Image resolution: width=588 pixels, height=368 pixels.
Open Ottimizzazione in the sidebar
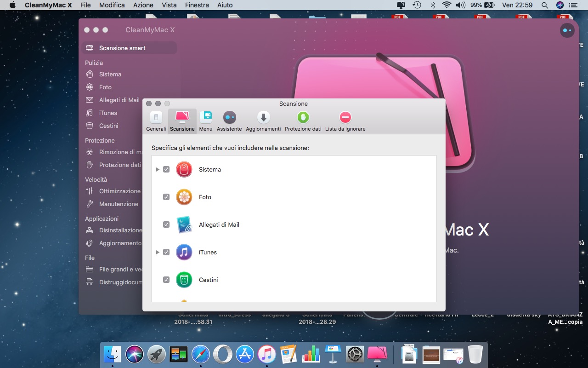(113, 191)
